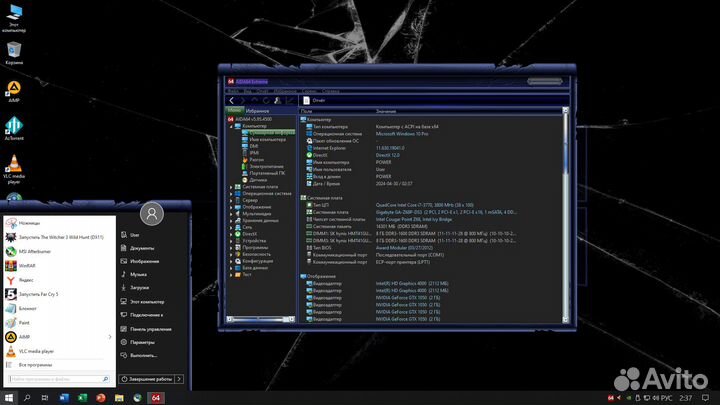The height and width of the screenshot is (405, 720).
Task: Click the DirectX 12.0 value link
Action: [388, 155]
